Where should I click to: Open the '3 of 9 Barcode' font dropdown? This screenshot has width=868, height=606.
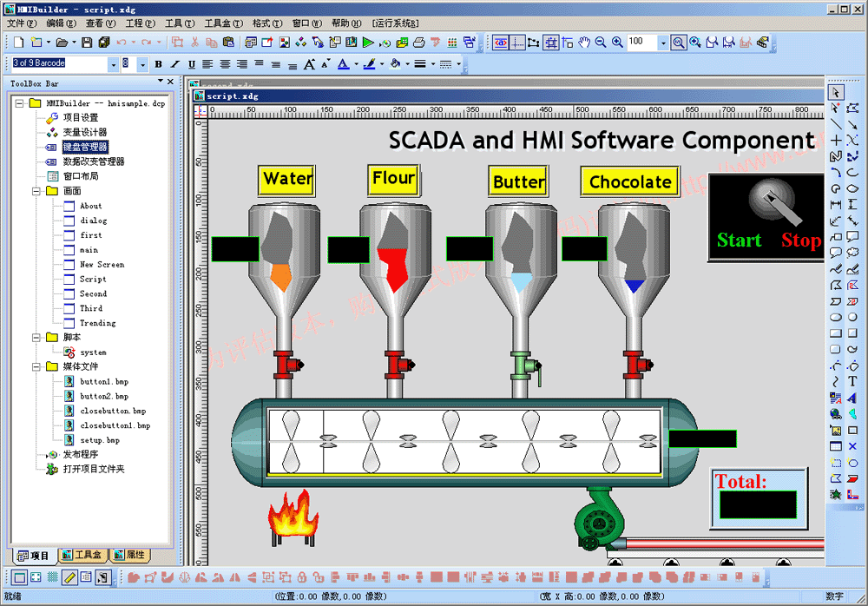(114, 64)
